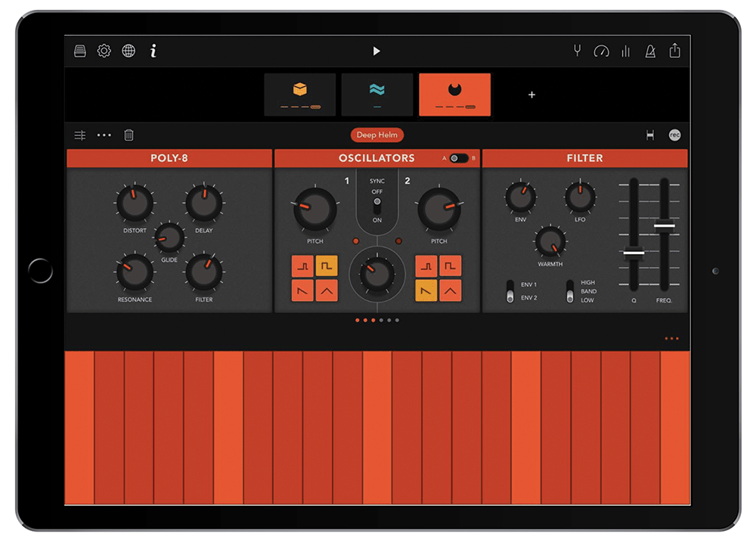Play the leftmost keyboard key
The image size is (756, 546).
tap(79, 428)
